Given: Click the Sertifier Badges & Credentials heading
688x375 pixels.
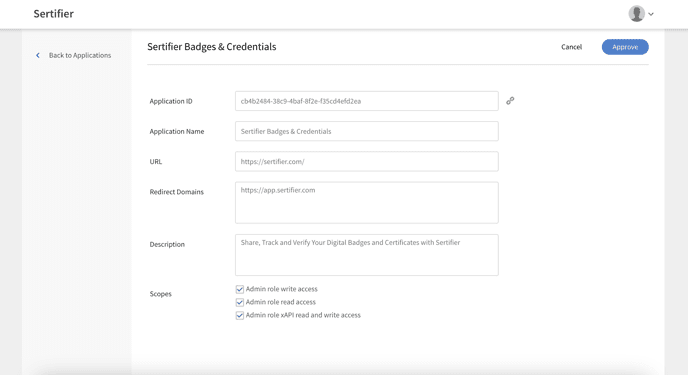Looking at the screenshot, I should [x=211, y=46].
